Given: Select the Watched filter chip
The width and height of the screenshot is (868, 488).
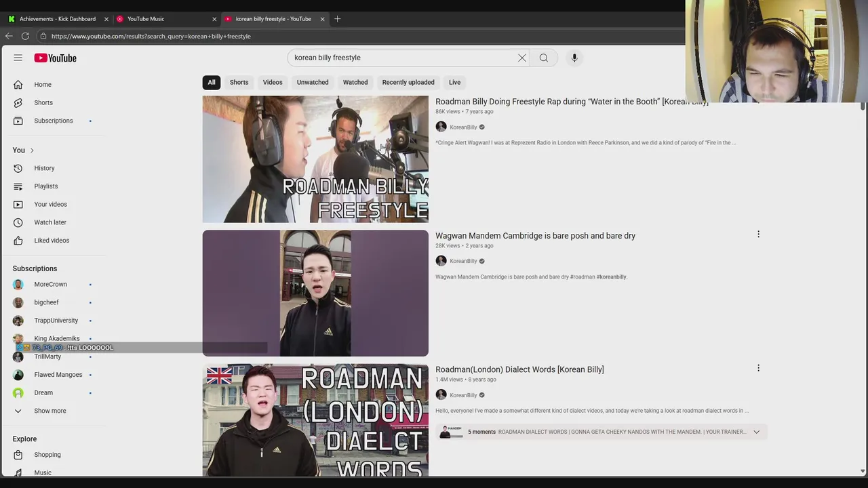Looking at the screenshot, I should [x=355, y=83].
